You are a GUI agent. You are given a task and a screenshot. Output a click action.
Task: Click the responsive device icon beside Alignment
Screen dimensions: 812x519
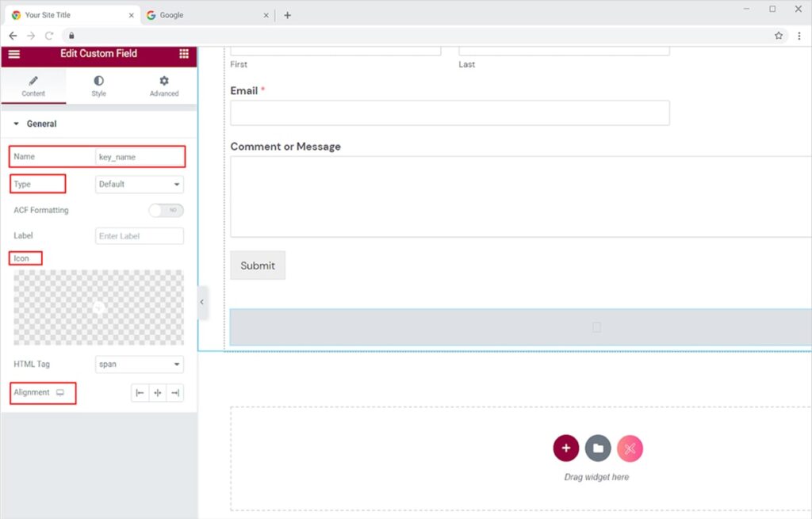[60, 393]
